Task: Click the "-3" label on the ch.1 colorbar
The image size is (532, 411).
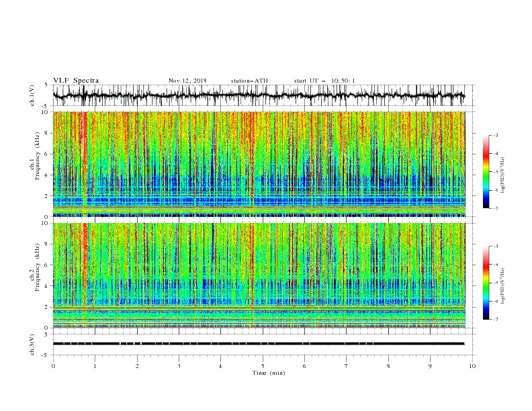Action: tap(495, 135)
